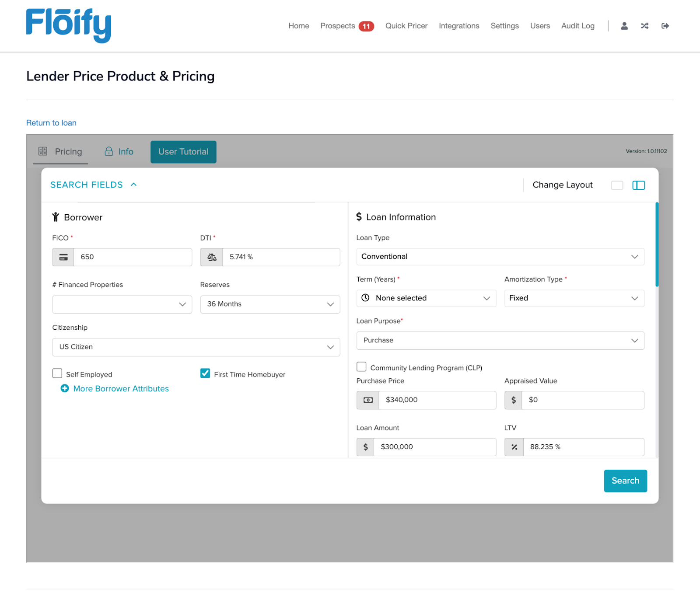
Task: Click the blue vertical scrollbar in search panel
Action: click(x=657, y=244)
